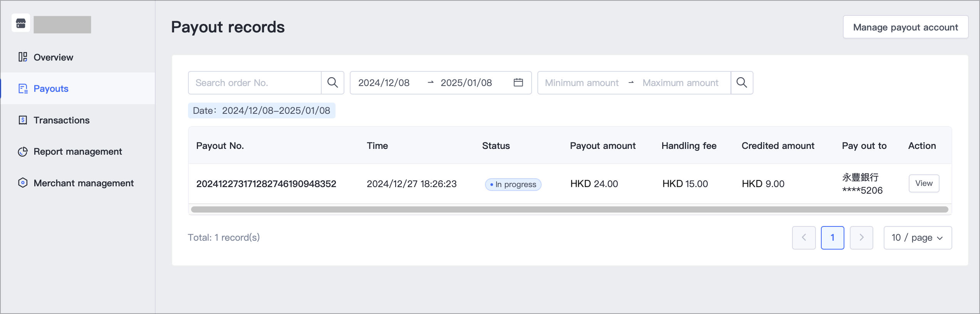Go to previous page arrow

(x=804, y=238)
